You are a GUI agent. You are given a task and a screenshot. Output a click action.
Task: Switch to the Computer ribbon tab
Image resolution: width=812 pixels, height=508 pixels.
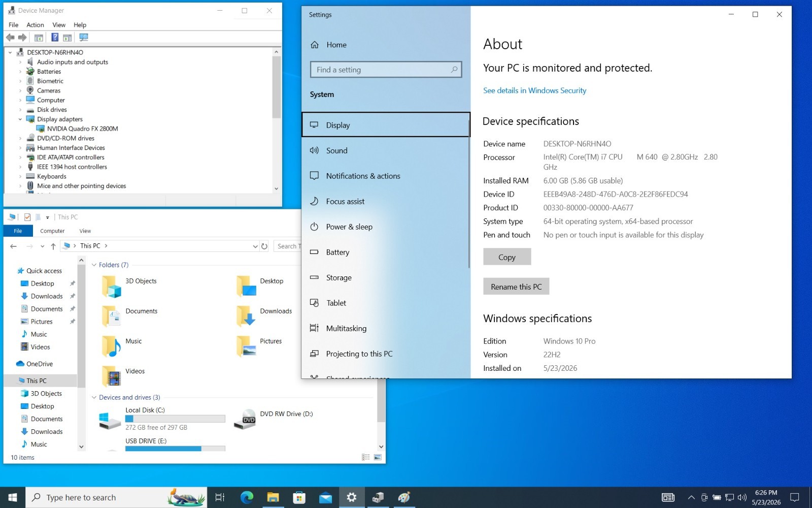click(x=52, y=231)
